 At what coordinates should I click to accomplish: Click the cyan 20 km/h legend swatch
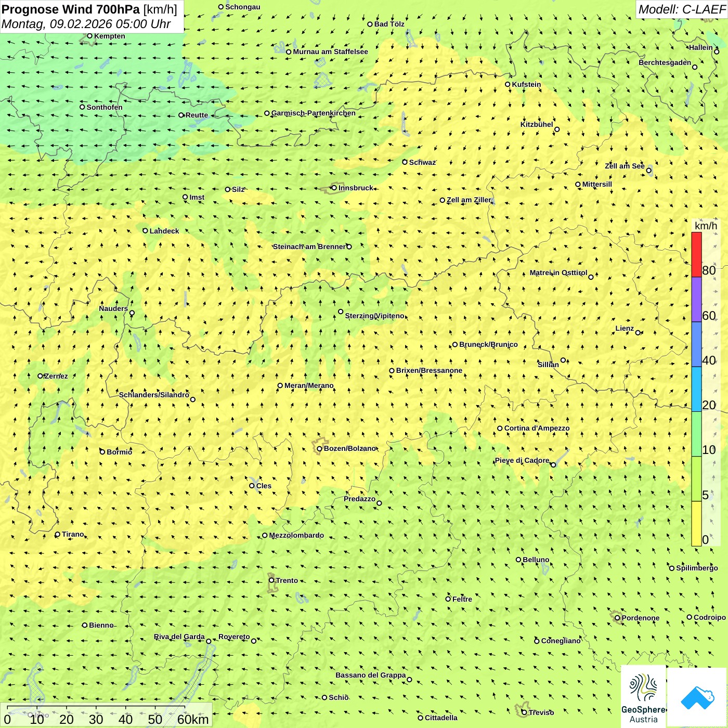pos(696,389)
